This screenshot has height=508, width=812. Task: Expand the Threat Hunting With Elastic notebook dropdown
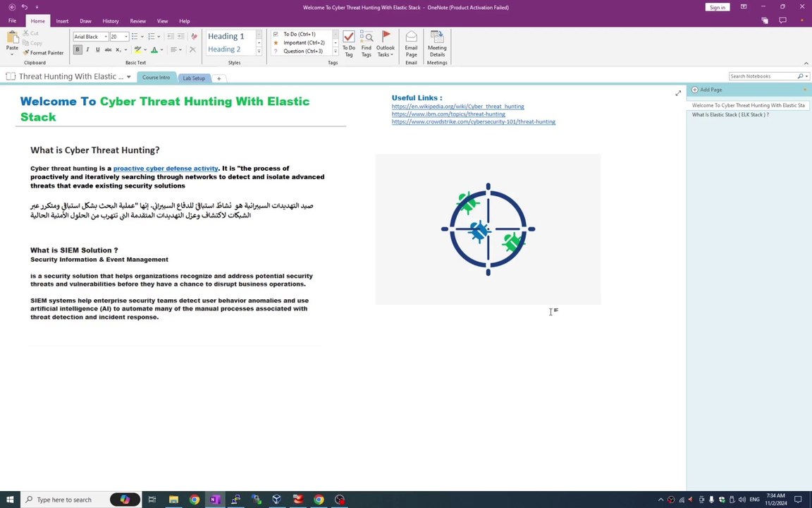pyautogui.click(x=128, y=77)
